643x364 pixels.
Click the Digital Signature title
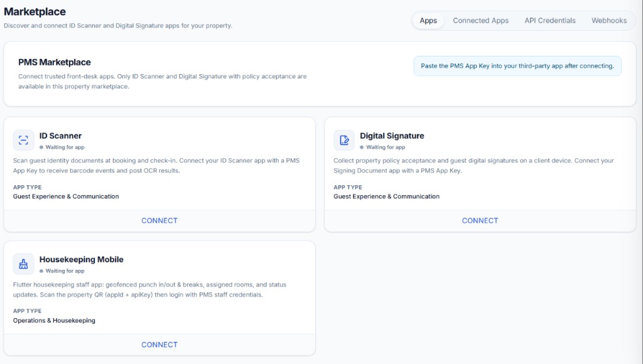click(392, 136)
